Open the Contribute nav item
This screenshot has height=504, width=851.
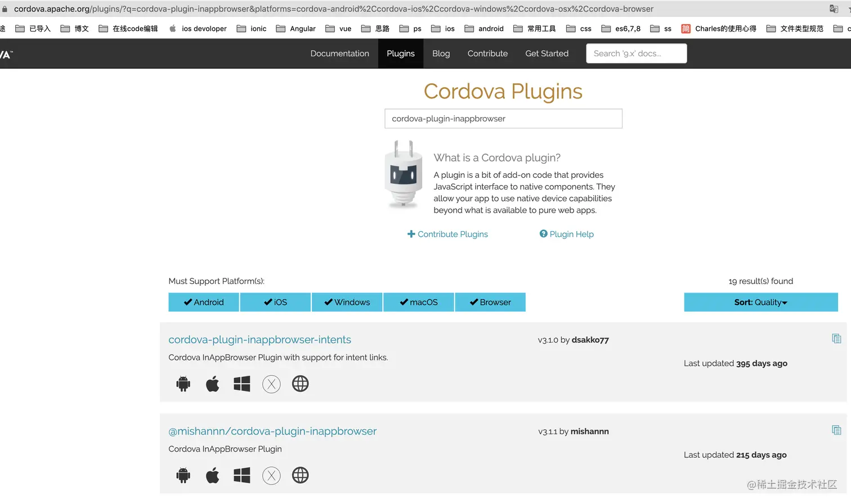[487, 53]
